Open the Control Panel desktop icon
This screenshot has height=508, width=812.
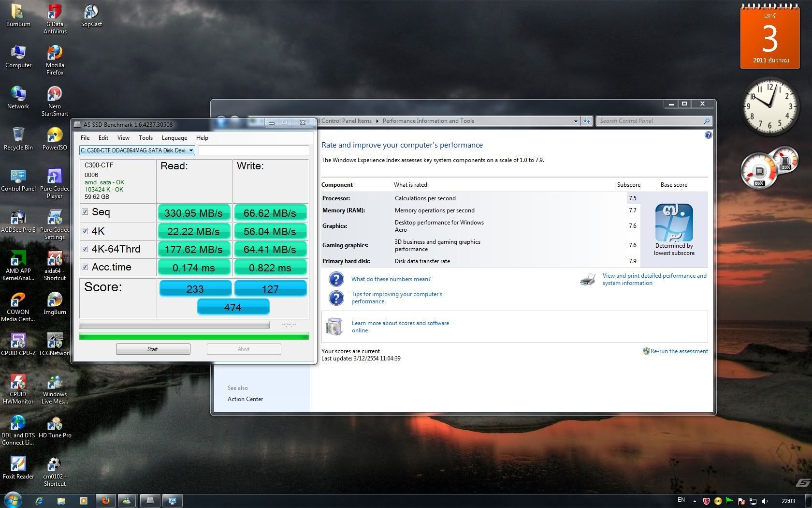pyautogui.click(x=18, y=180)
